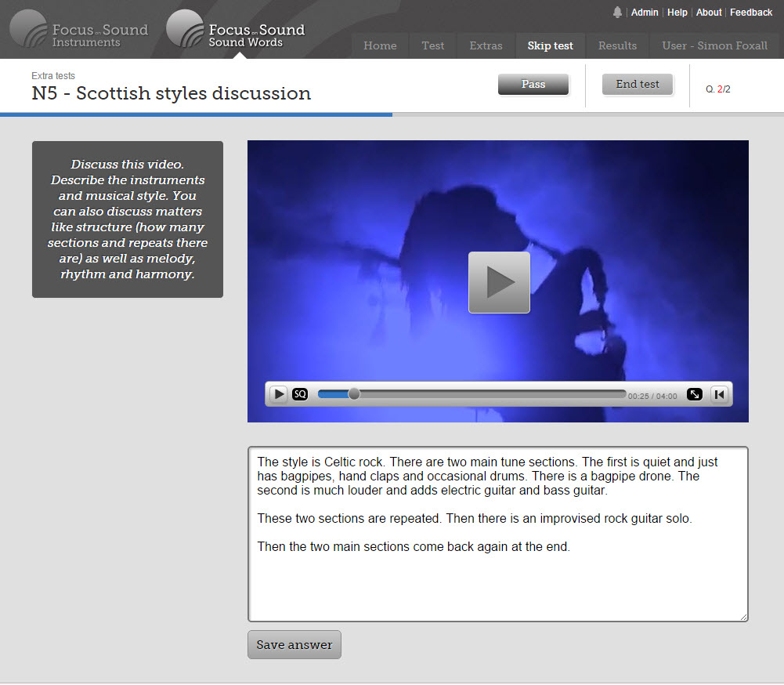Toggle fullscreen video mode
Image resolution: width=784 pixels, height=685 pixels.
point(694,394)
